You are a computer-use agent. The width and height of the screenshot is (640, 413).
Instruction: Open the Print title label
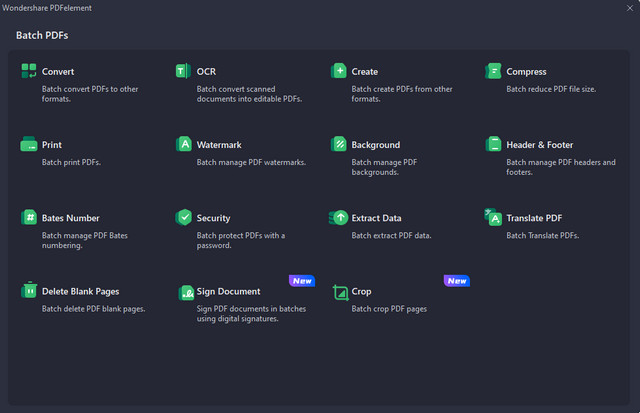[52, 145]
